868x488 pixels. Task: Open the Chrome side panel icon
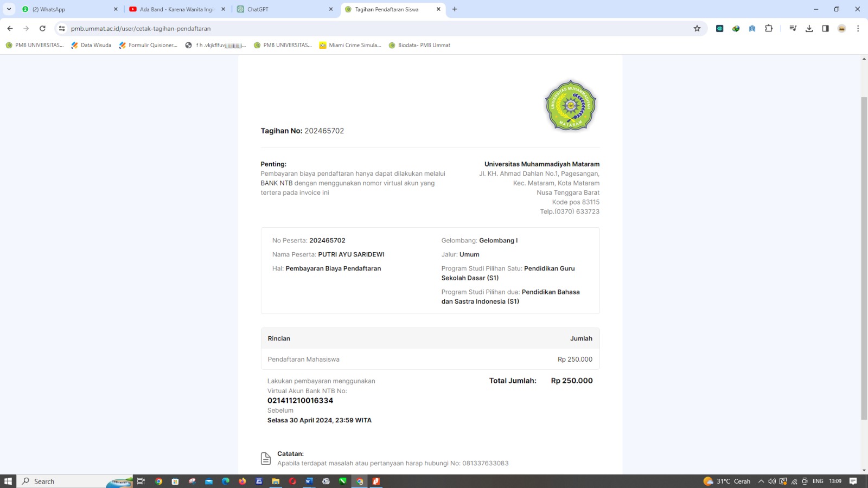[825, 29]
